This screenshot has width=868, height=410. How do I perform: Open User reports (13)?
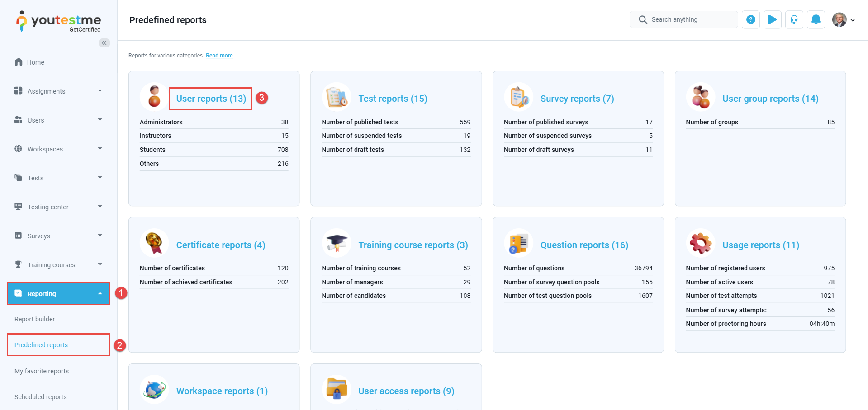[211, 99]
